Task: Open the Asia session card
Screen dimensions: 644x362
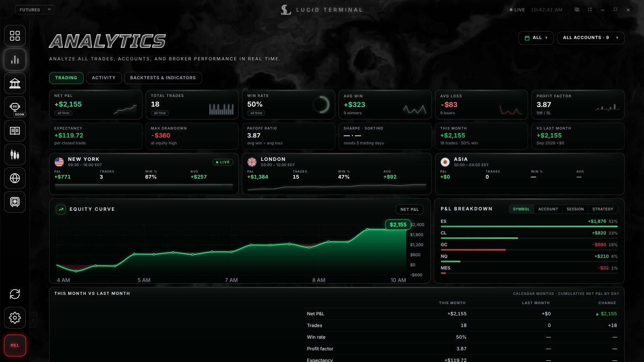Action: (x=530, y=174)
